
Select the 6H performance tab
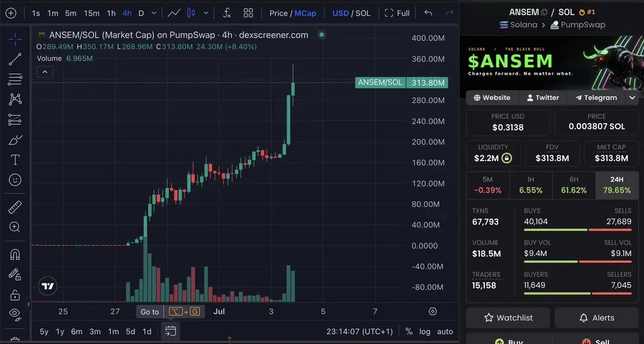(x=574, y=185)
